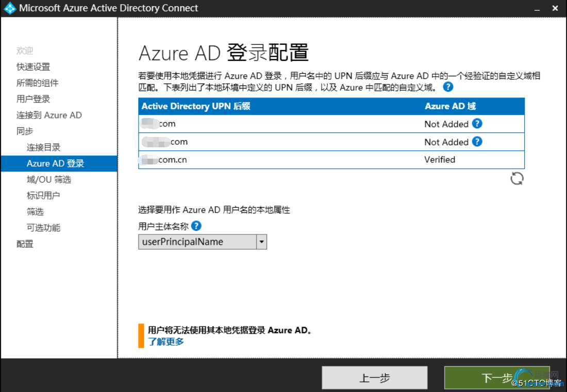This screenshot has height=392, width=567.
Task: Open the 域/OU 筛选 step
Action: pos(49,179)
